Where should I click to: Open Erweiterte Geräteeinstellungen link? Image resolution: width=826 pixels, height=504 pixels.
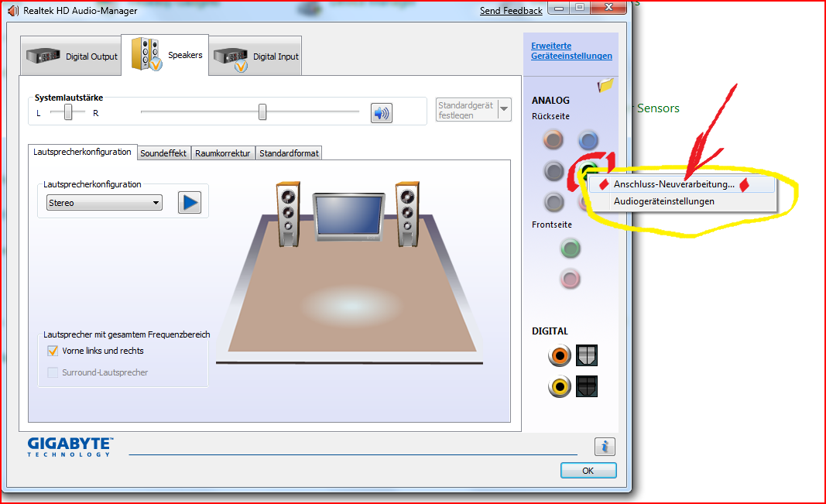pos(571,50)
